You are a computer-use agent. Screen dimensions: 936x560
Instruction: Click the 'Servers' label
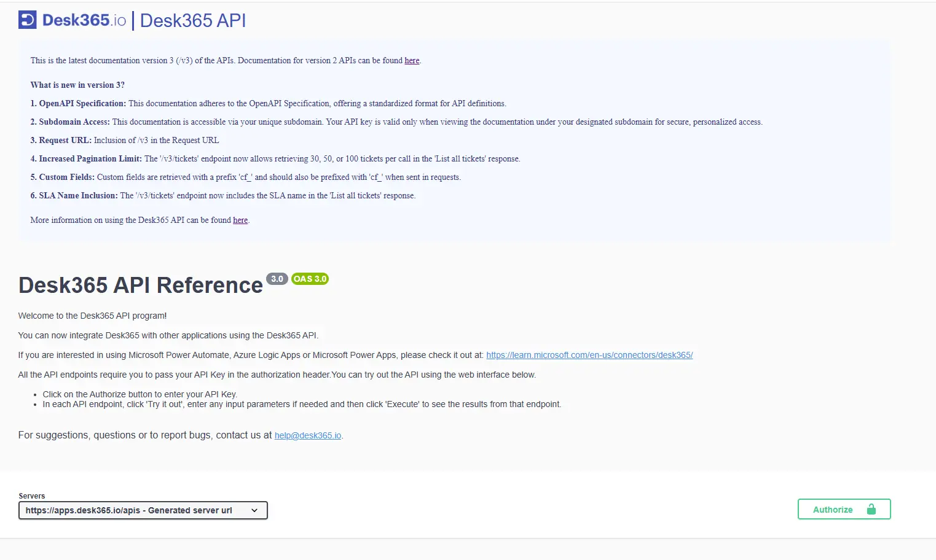[32, 496]
